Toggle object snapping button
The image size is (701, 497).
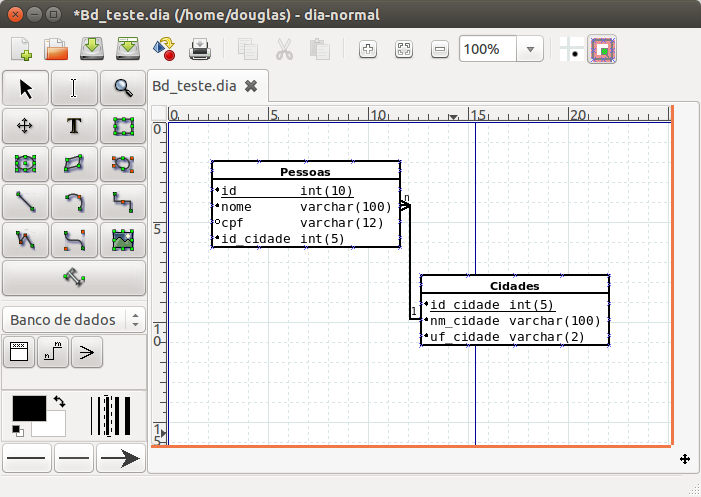(602, 48)
